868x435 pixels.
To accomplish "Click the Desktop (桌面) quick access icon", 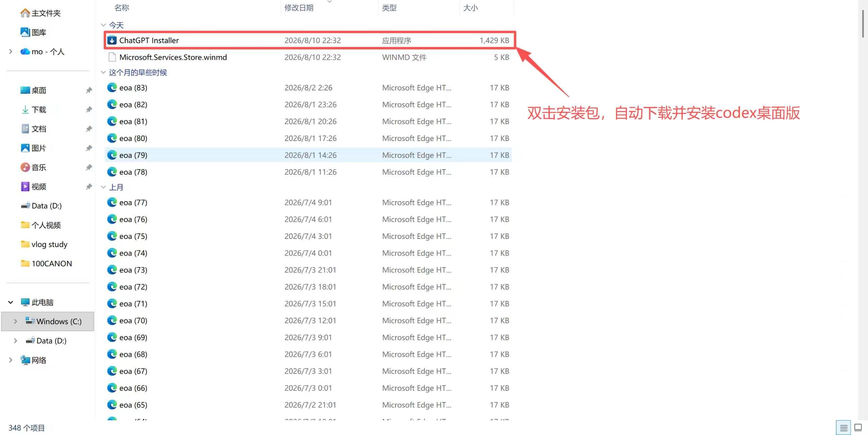I will (25, 90).
